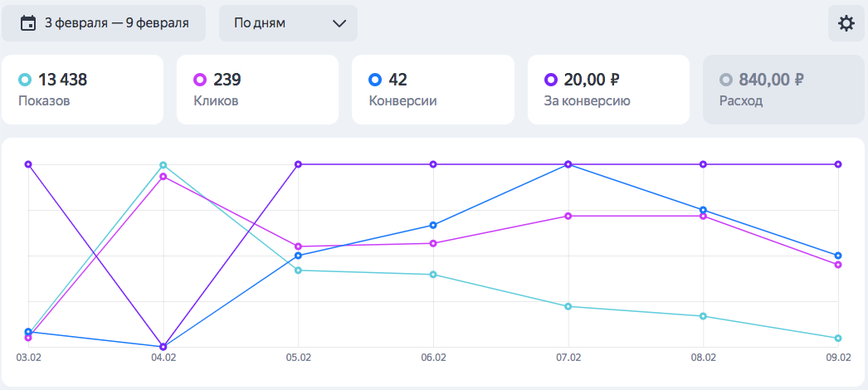Click the magenta circle next to 239
Image resolution: width=868 pixels, height=390 pixels.
[x=200, y=80]
